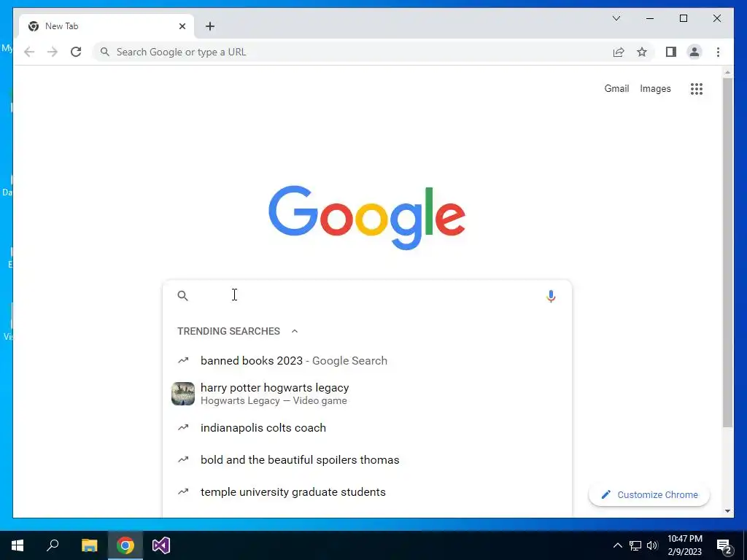Viewport: 747px width, 560px height.
Task: Open the Chrome side panel
Action: click(x=671, y=52)
